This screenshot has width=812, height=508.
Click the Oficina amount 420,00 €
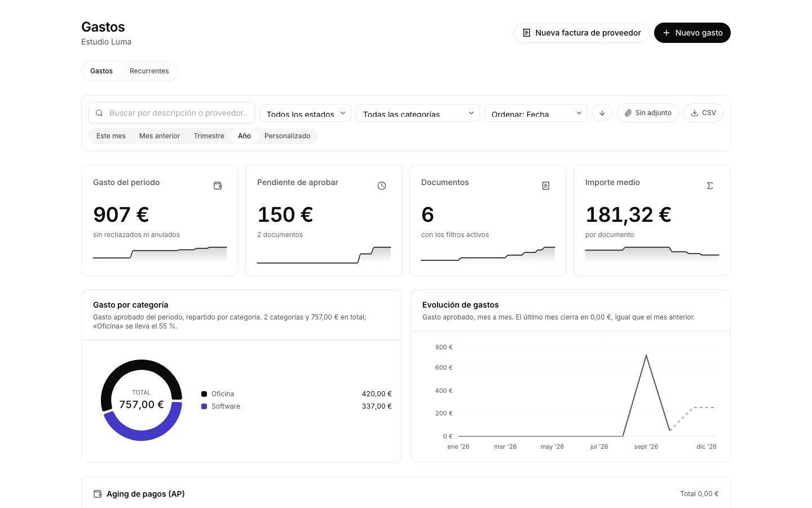point(377,394)
